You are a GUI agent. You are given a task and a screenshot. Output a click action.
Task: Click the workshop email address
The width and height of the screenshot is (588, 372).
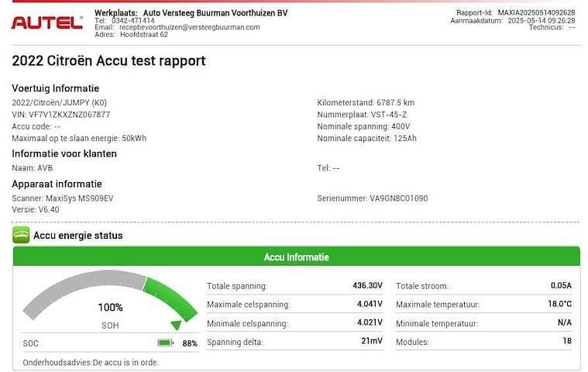click(188, 27)
